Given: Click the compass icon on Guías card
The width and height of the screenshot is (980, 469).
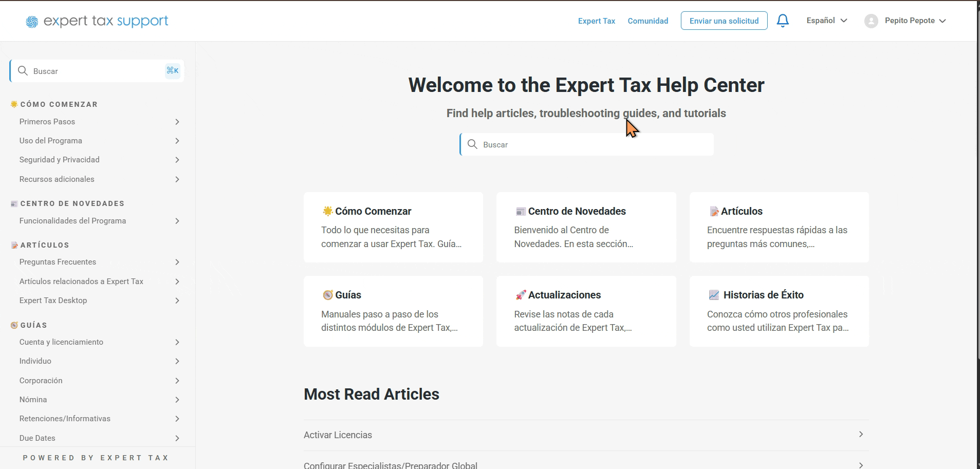Looking at the screenshot, I should point(327,295).
